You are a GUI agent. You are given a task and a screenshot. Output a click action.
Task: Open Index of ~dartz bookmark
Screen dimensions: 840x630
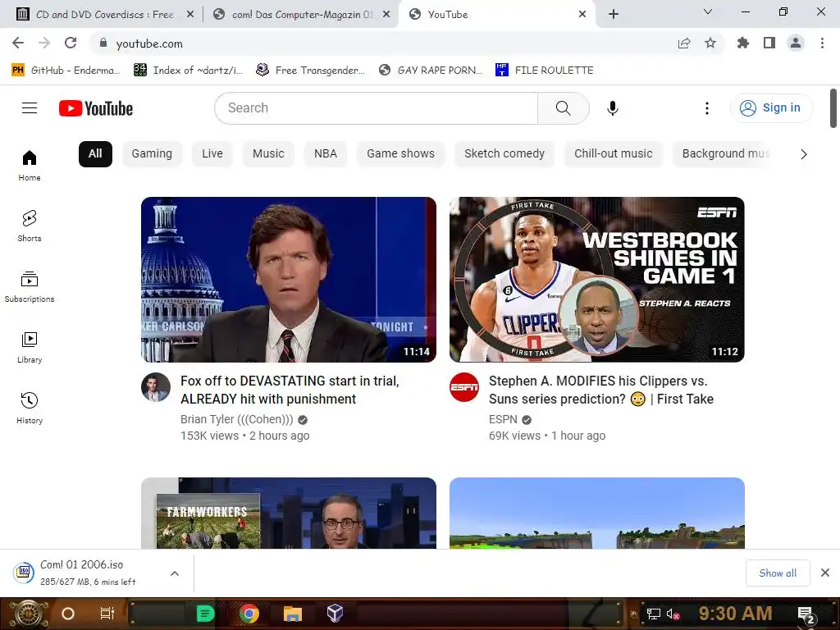[188, 71]
